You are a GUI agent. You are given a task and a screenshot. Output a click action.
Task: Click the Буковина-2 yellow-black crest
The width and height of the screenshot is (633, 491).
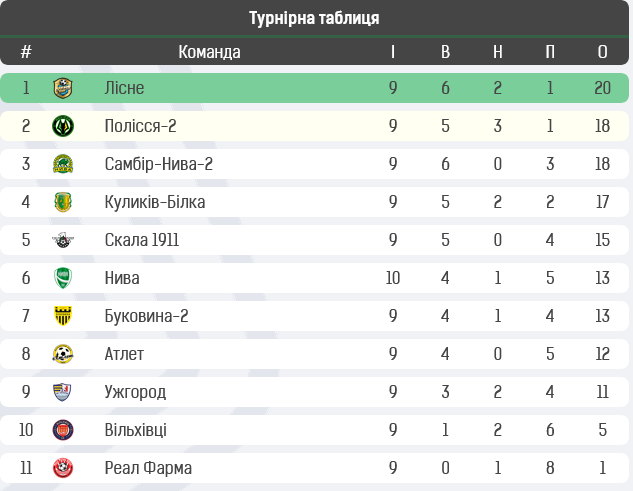(x=63, y=316)
